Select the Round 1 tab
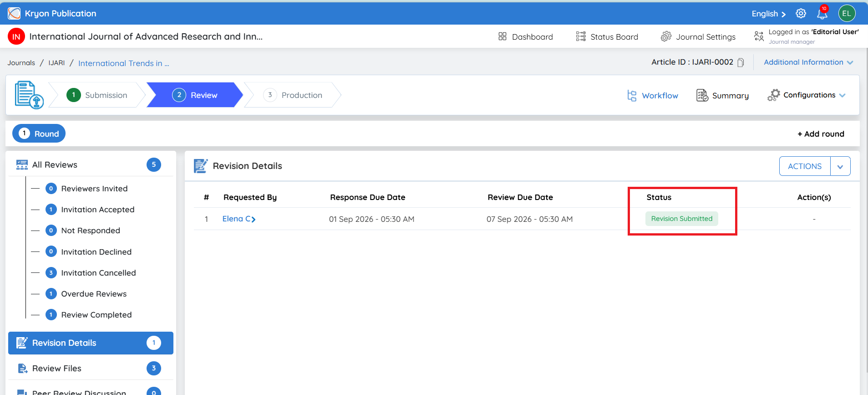The image size is (868, 395). pos(39,133)
